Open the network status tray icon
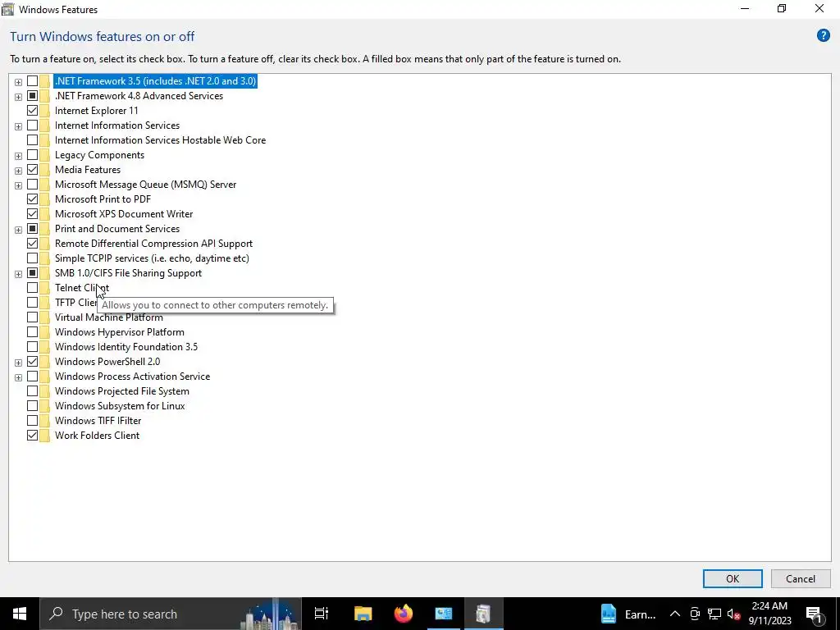This screenshot has height=630, width=840. click(714, 614)
